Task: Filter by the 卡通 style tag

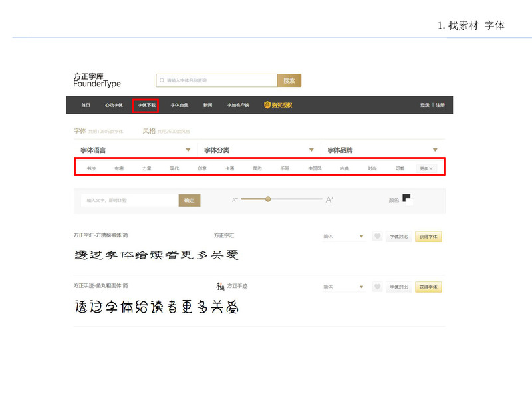Action: point(229,168)
